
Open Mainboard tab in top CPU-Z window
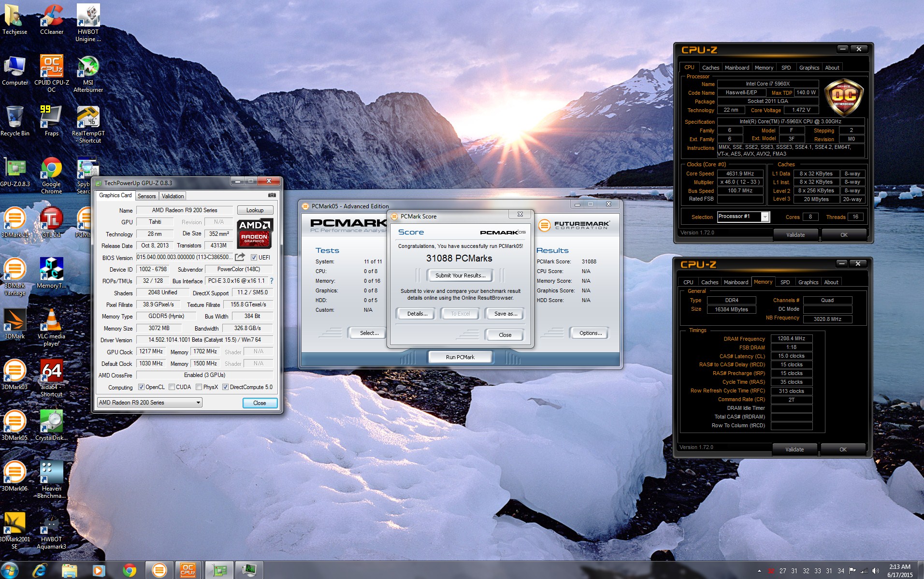tap(736, 68)
